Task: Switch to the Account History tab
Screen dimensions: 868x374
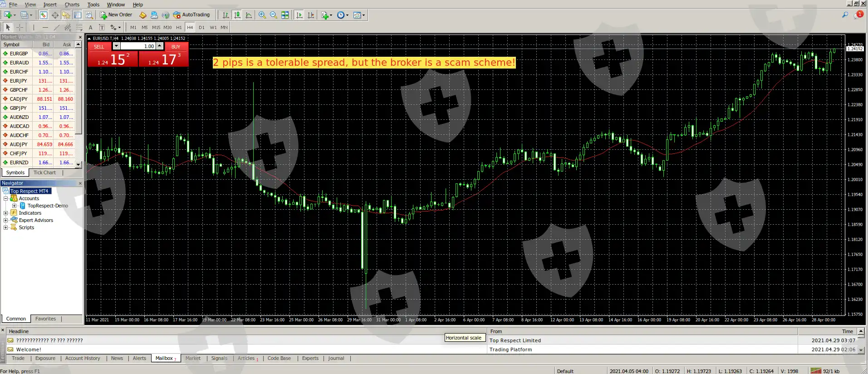Action: tap(83, 358)
